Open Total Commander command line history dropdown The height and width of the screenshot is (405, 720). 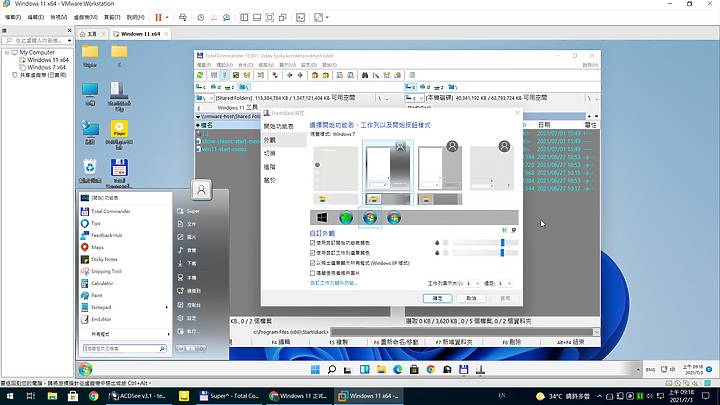coord(596,332)
